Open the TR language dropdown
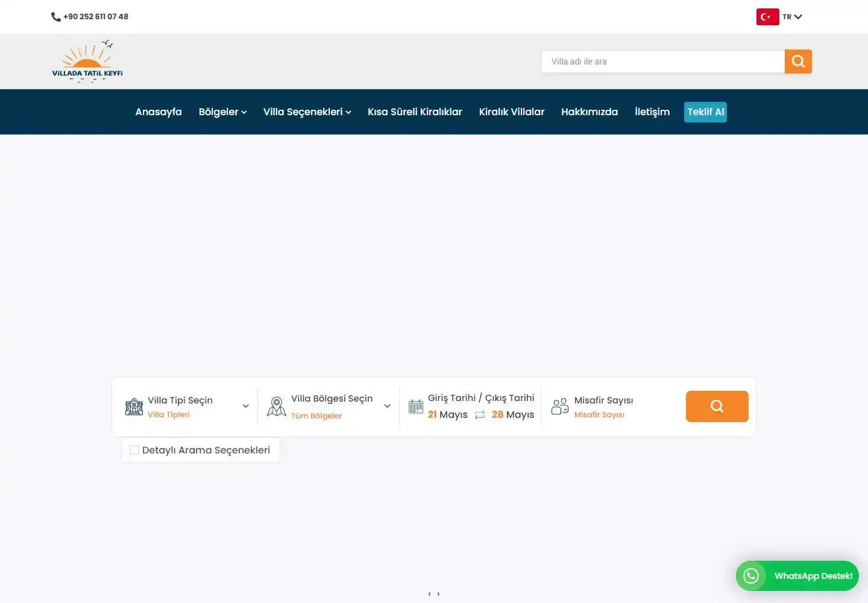The image size is (868, 603). tap(792, 17)
